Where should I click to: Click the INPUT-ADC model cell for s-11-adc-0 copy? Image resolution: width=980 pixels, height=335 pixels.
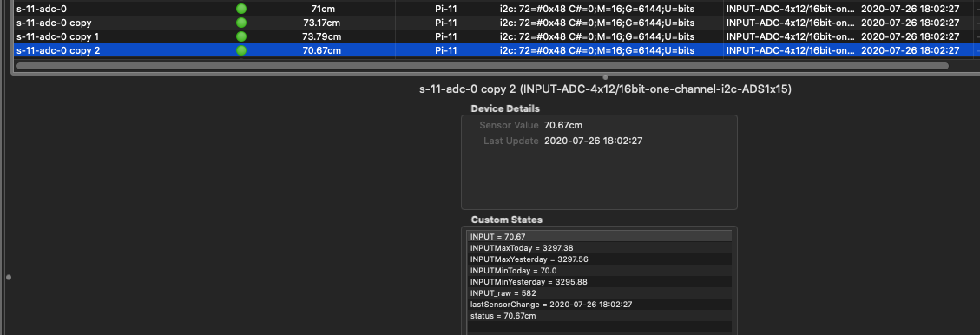(x=791, y=23)
